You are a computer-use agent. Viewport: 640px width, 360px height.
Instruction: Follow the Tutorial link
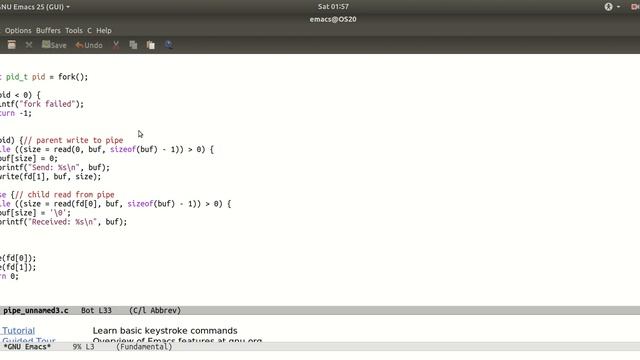pos(18,331)
